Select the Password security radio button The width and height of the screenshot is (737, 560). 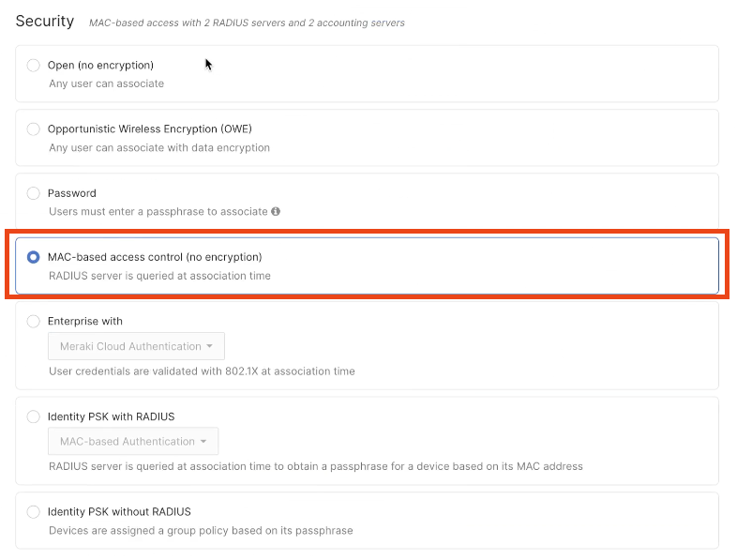[x=34, y=193]
